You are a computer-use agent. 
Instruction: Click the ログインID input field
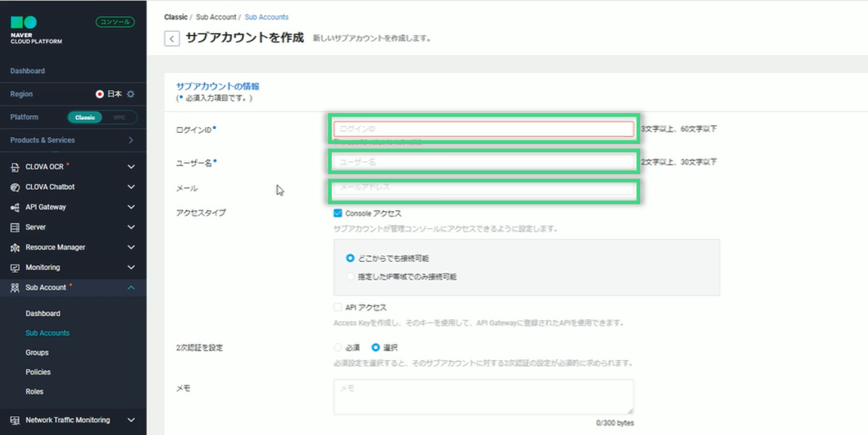tap(483, 129)
